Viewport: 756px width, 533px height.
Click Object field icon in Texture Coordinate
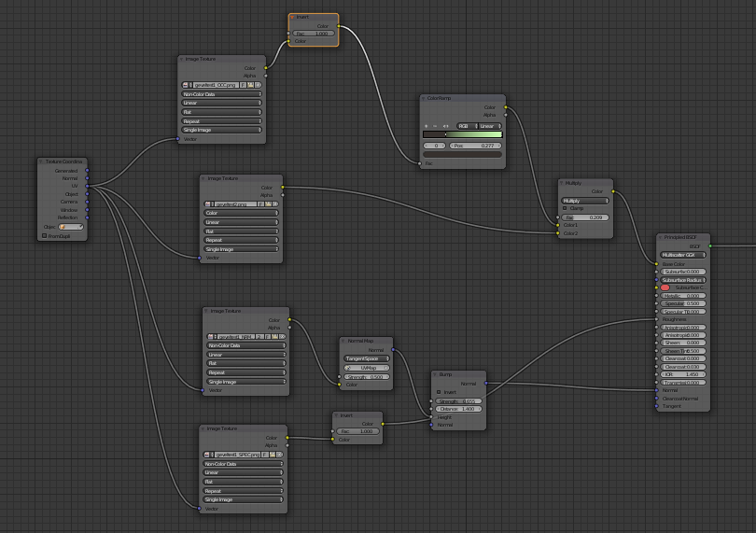63,227
